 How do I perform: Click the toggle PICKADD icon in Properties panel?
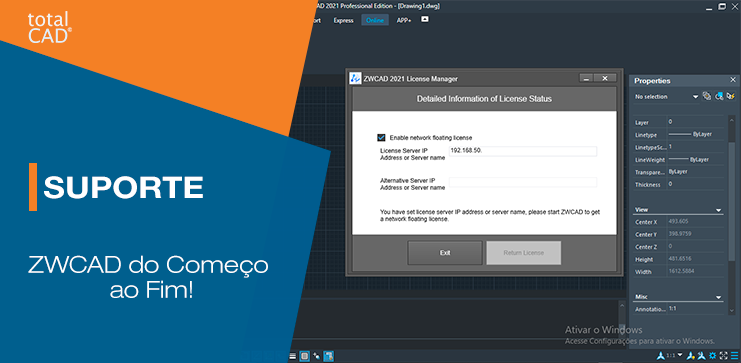(x=707, y=96)
